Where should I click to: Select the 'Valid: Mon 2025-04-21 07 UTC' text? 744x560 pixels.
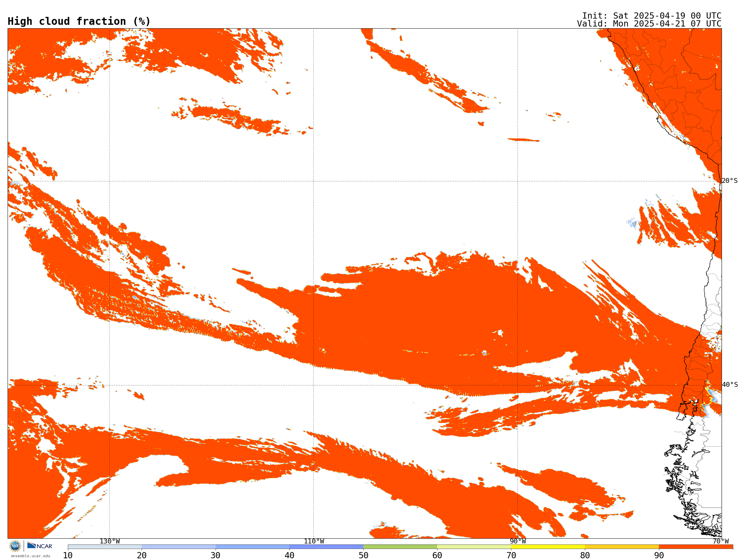pos(649,24)
